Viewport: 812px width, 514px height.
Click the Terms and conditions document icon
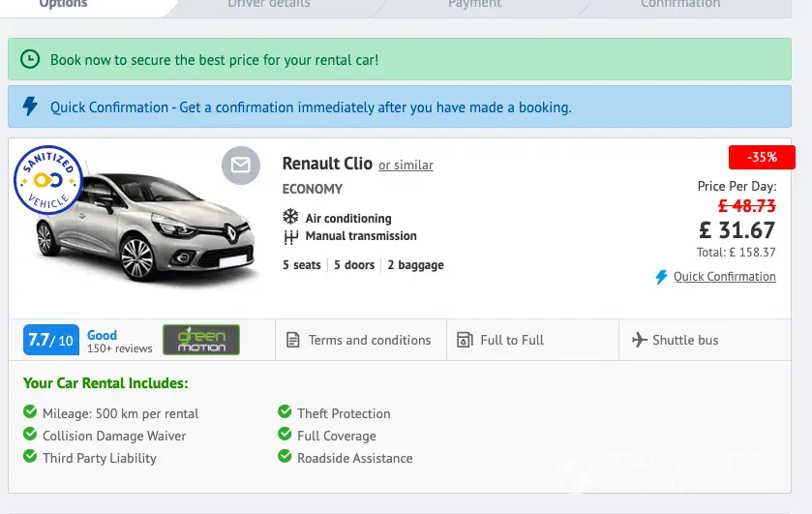point(293,340)
